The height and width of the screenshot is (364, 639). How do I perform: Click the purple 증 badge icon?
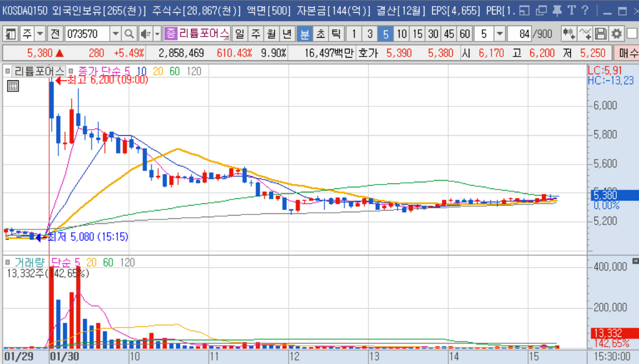(171, 34)
